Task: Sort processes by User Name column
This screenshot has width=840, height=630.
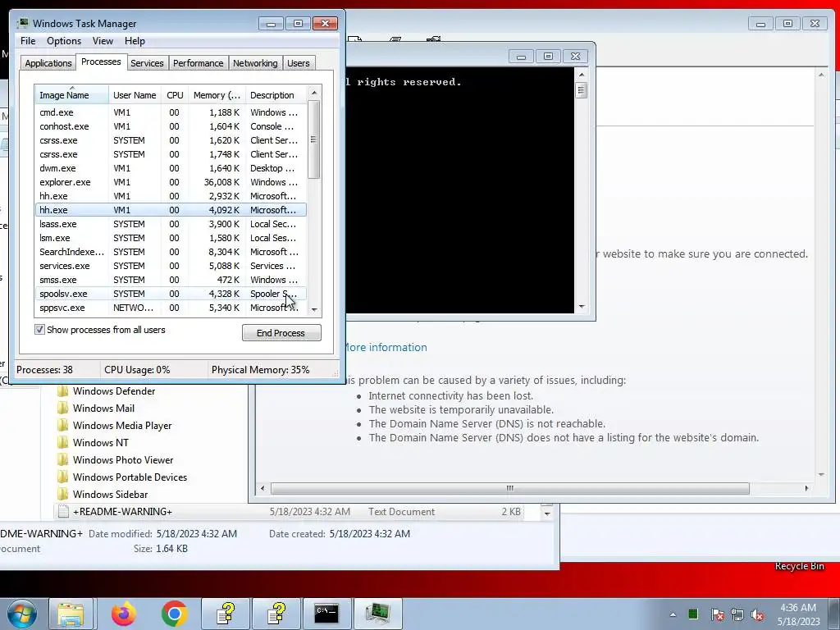Action: coord(135,95)
